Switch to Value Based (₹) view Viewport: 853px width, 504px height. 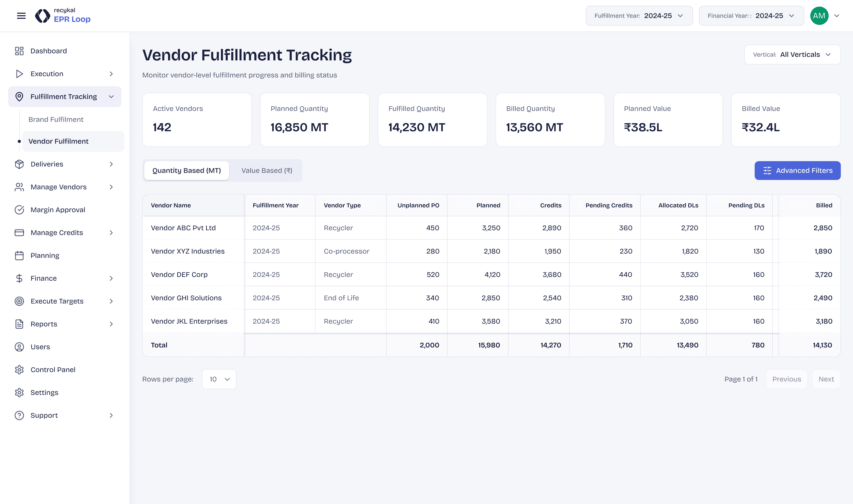[x=266, y=171]
